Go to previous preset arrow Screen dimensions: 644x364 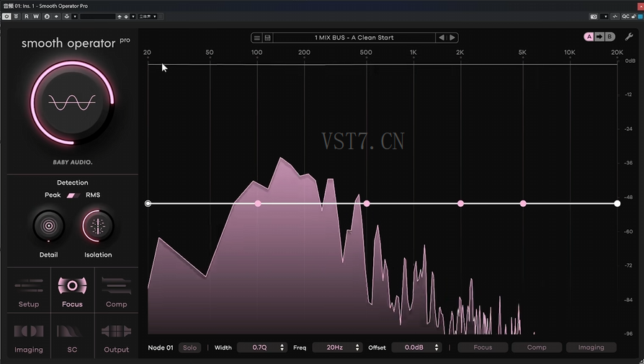442,37
